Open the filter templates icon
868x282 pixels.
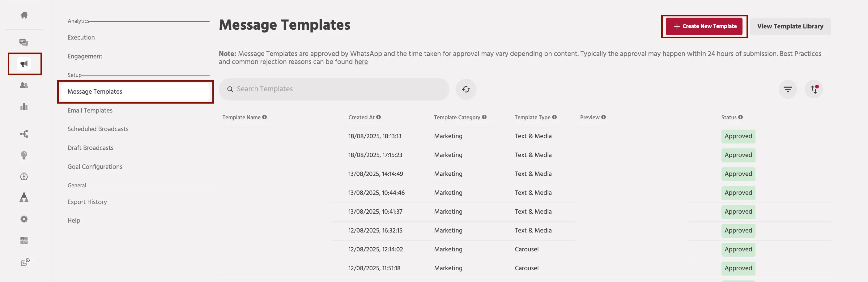point(787,89)
